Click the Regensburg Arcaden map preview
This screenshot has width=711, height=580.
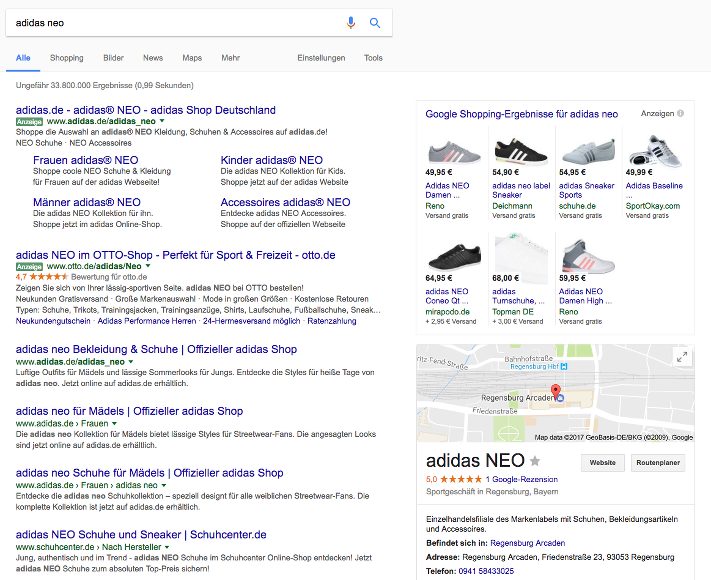tap(555, 393)
